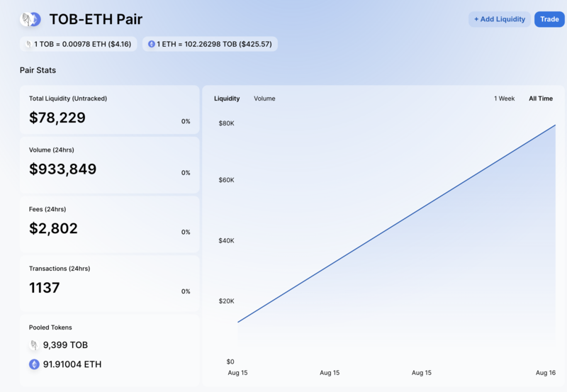Click the TOB icon in price pill
567x392 pixels.
28,44
